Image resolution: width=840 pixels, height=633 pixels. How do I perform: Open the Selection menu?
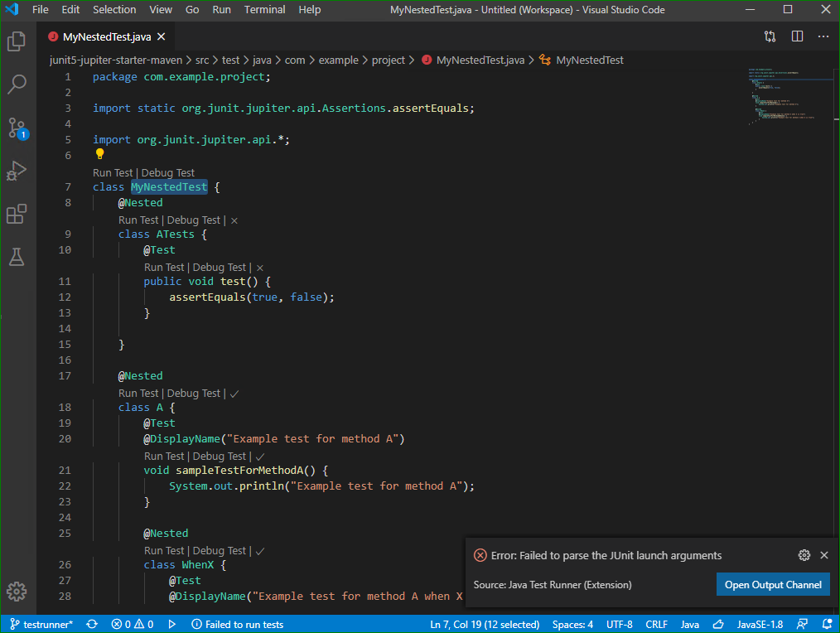[114, 10]
